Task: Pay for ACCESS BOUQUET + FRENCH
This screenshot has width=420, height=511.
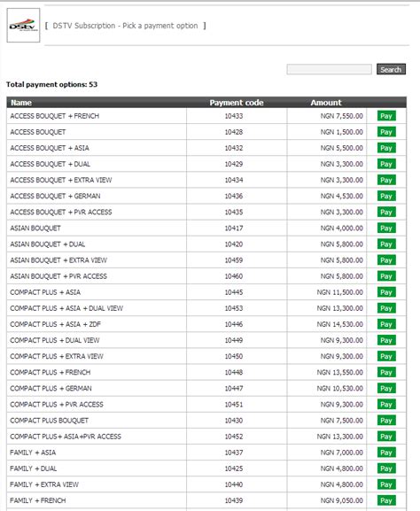Action: click(x=386, y=116)
